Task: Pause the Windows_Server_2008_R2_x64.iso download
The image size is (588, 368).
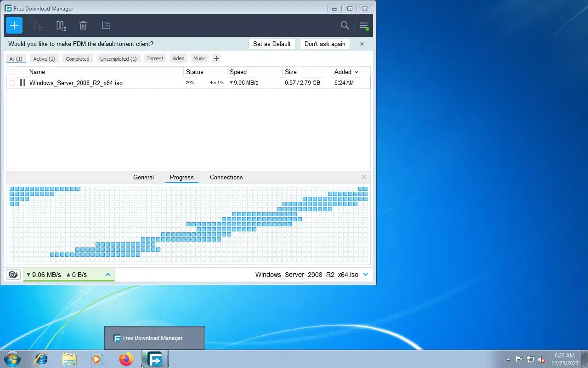Action: coord(23,83)
